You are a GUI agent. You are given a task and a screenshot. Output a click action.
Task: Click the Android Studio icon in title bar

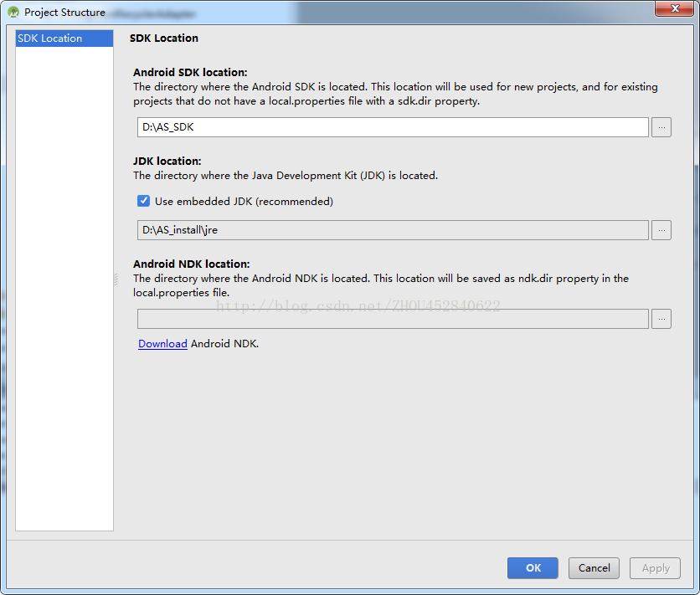click(x=13, y=12)
